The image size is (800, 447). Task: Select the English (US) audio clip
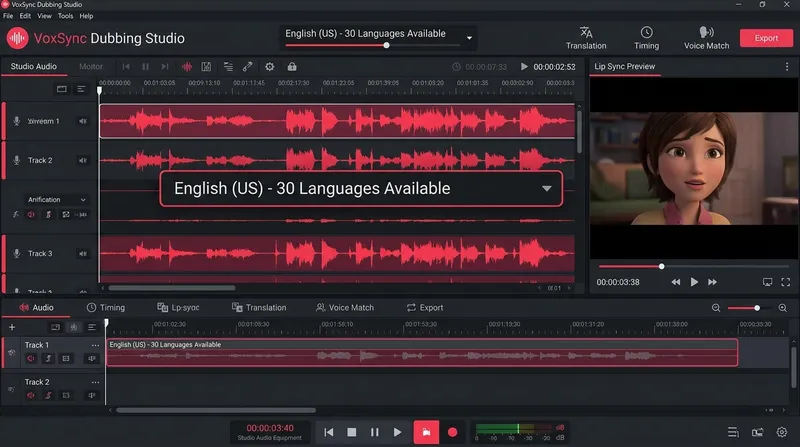[422, 352]
